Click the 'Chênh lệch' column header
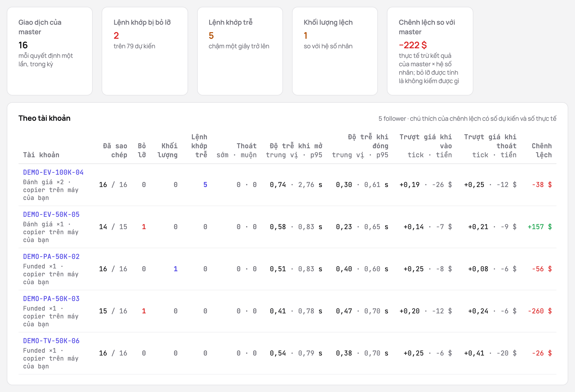The width and height of the screenshot is (575, 392). (x=542, y=151)
